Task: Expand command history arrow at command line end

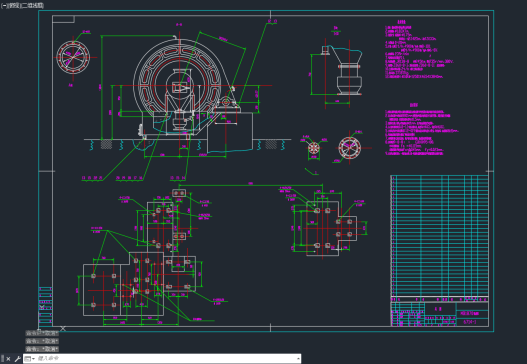Action: pyautogui.click(x=298, y=359)
